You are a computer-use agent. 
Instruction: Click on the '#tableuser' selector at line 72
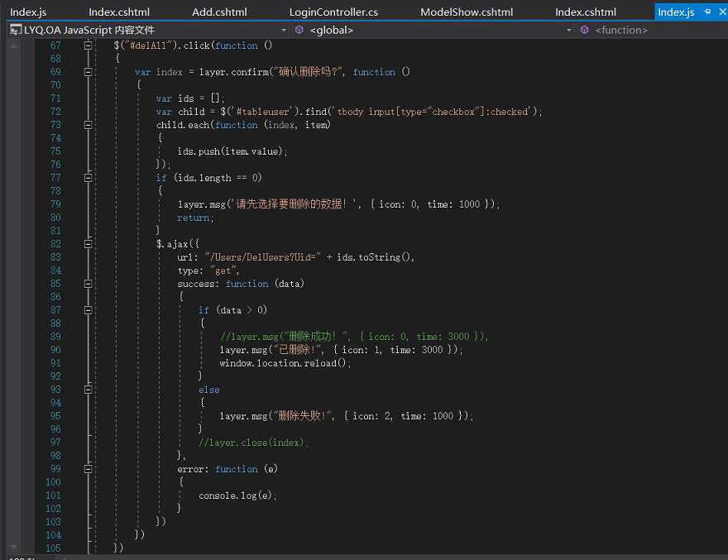pyautogui.click(x=264, y=112)
